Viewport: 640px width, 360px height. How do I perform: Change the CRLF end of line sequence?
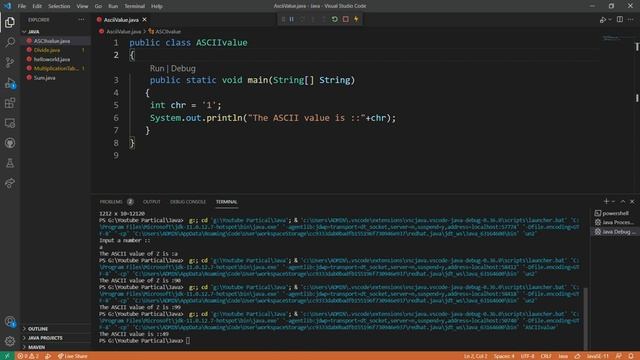[x=546, y=356]
